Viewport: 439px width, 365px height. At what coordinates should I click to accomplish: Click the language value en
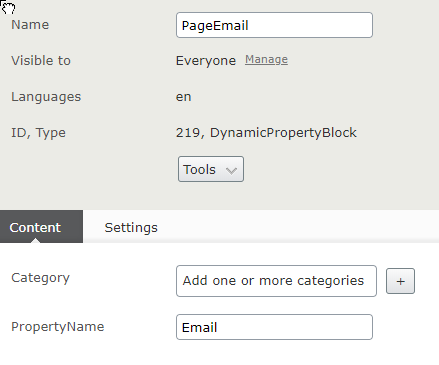pyautogui.click(x=184, y=97)
